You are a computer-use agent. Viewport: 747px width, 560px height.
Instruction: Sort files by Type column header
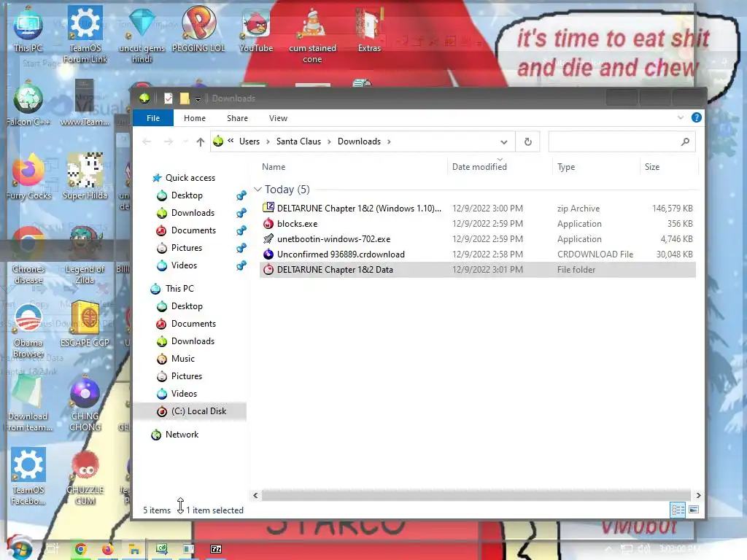tap(566, 167)
